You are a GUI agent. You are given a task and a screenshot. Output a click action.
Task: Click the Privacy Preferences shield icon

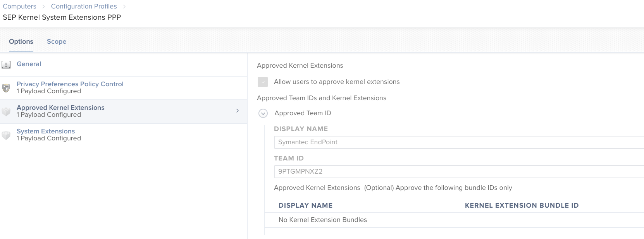[x=6, y=88]
